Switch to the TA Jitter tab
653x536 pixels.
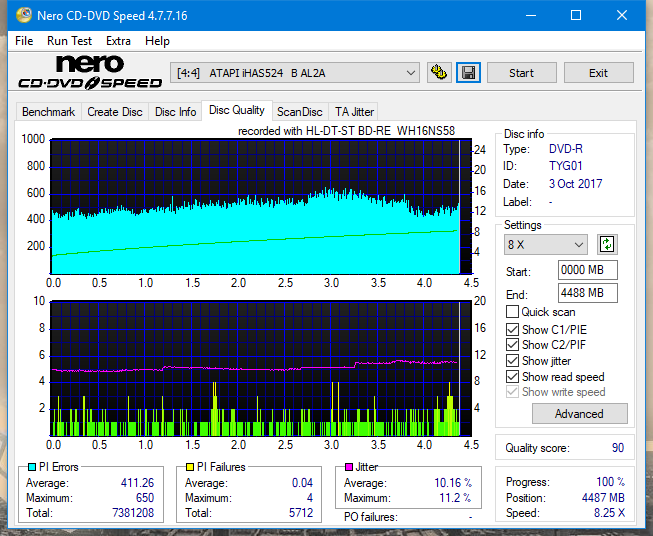click(x=354, y=112)
